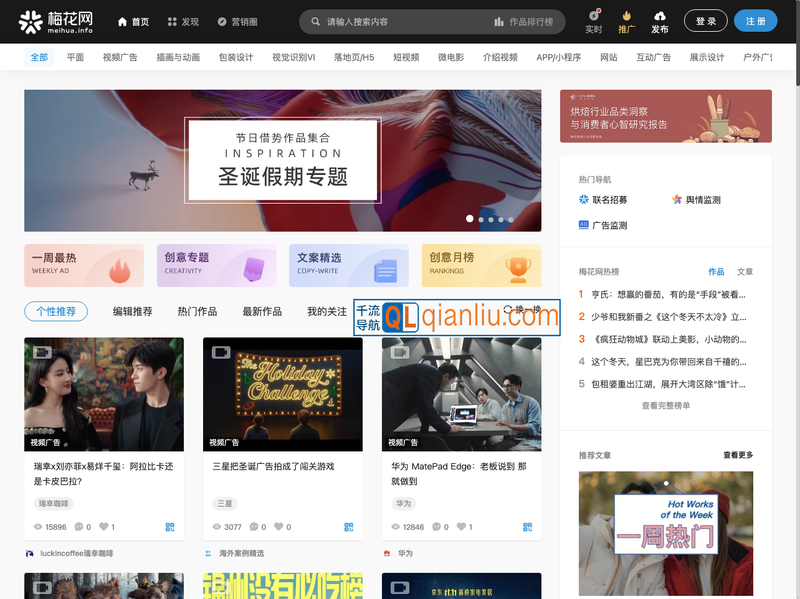Open the 实时 real-time icon in header
800x599 pixels.
tap(593, 16)
